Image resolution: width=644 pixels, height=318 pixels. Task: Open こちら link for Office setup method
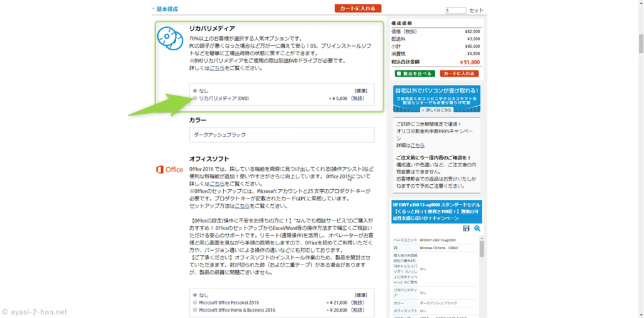(242, 206)
